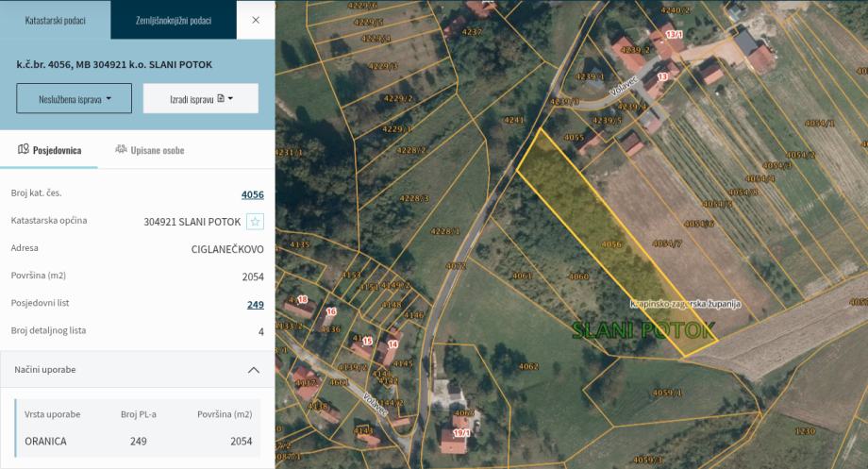Click parcel 4062 on the map
Viewport: 868px width, 469px height.
(x=528, y=366)
